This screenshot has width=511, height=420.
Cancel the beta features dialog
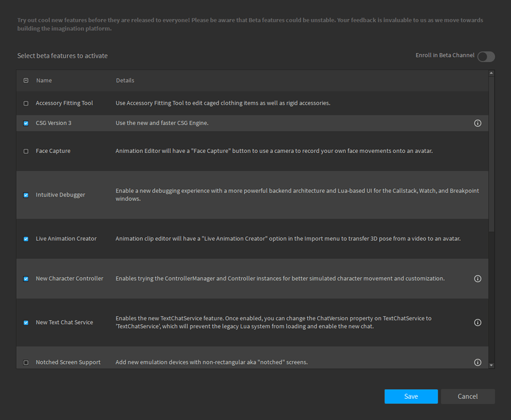point(468,396)
